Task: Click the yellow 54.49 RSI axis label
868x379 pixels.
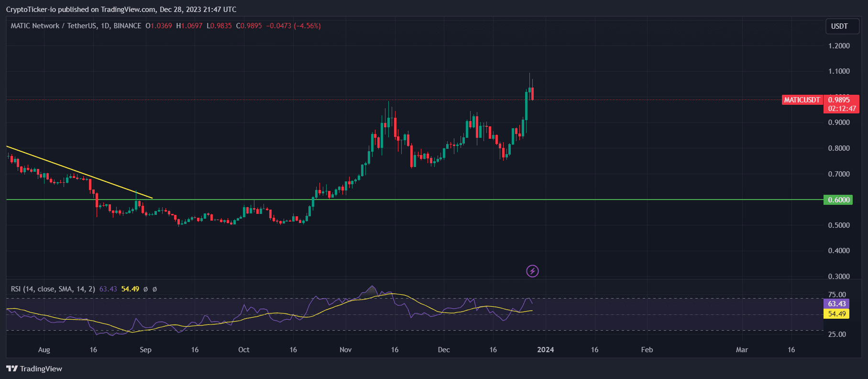Action: 836,314
